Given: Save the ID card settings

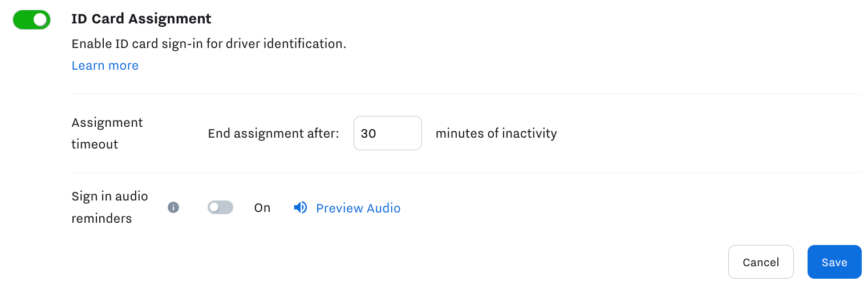Looking at the screenshot, I should tap(834, 262).
